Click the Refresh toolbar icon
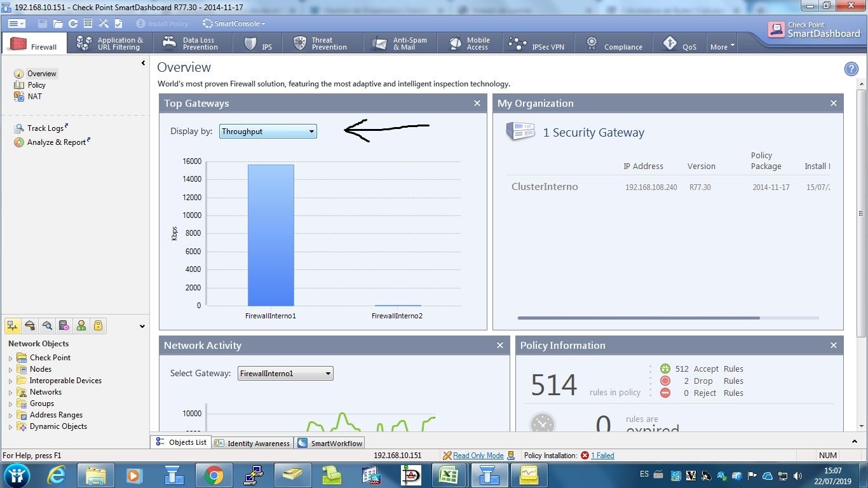Screen dimensions: 868x488 tap(73, 24)
